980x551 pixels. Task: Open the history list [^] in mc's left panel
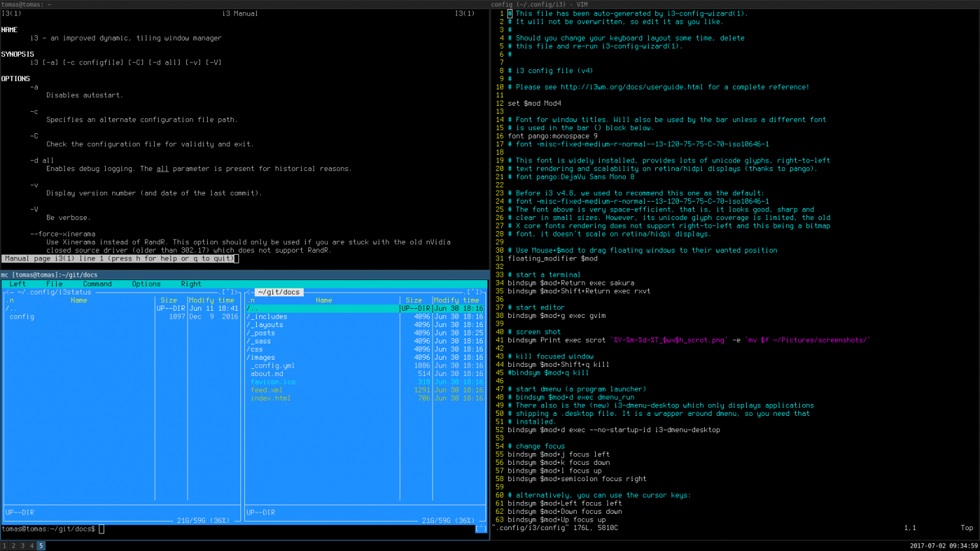(x=228, y=292)
